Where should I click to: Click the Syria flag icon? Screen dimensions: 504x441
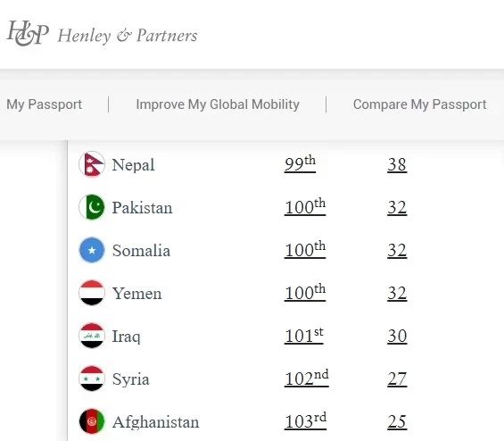(x=92, y=379)
